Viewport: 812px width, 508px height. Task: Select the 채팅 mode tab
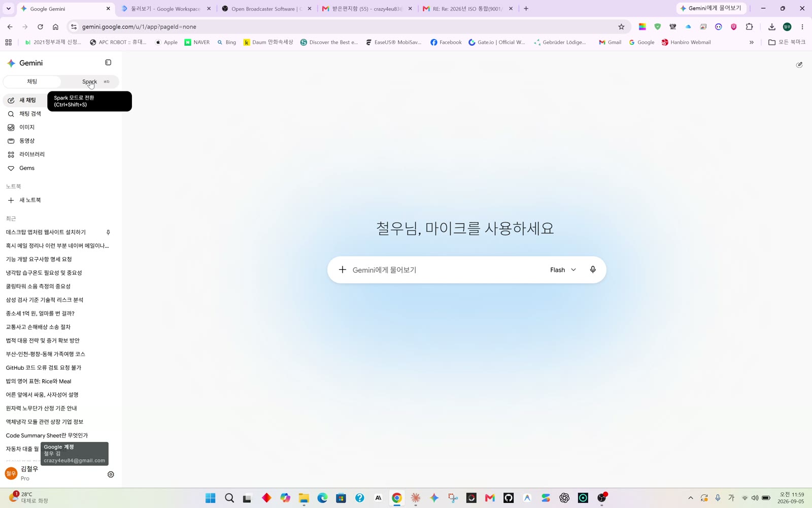pyautogui.click(x=32, y=82)
